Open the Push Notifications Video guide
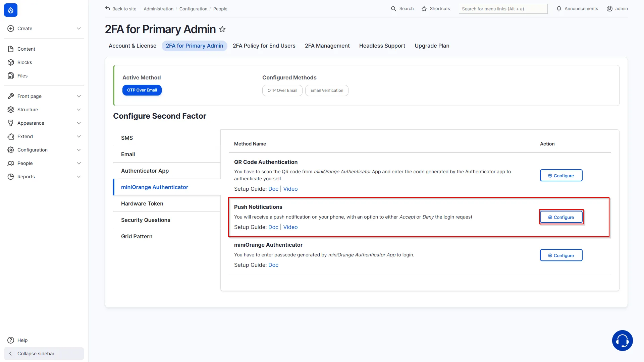This screenshot has width=644, height=362. tap(290, 227)
